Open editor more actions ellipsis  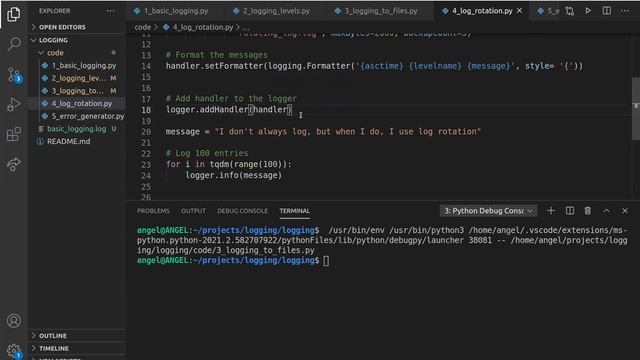(625, 11)
